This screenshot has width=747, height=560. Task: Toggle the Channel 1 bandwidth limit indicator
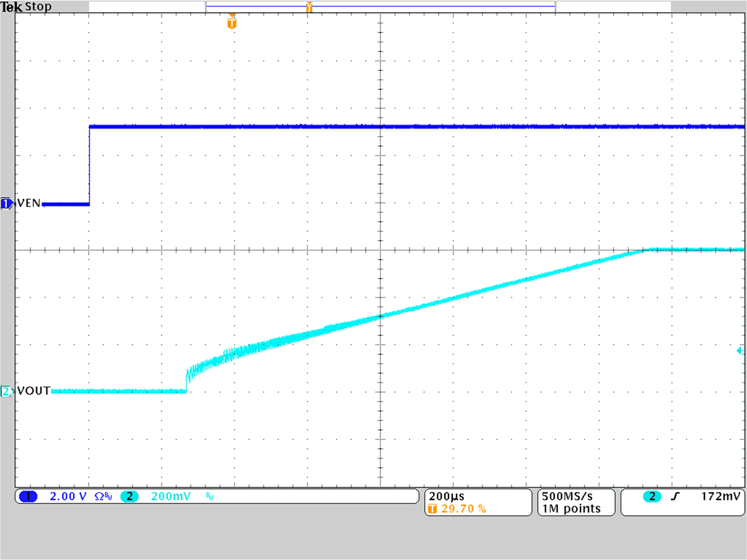(x=108, y=496)
